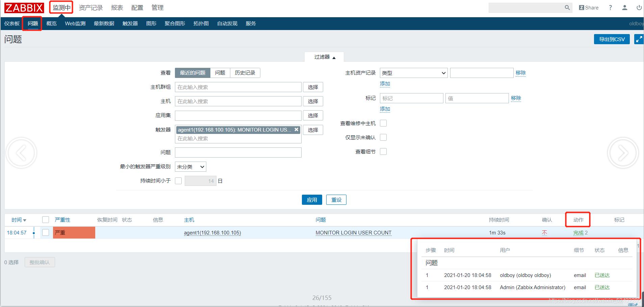644x307 pixels.
Task: Click 选择 button for 主机群组
Action: click(x=313, y=87)
